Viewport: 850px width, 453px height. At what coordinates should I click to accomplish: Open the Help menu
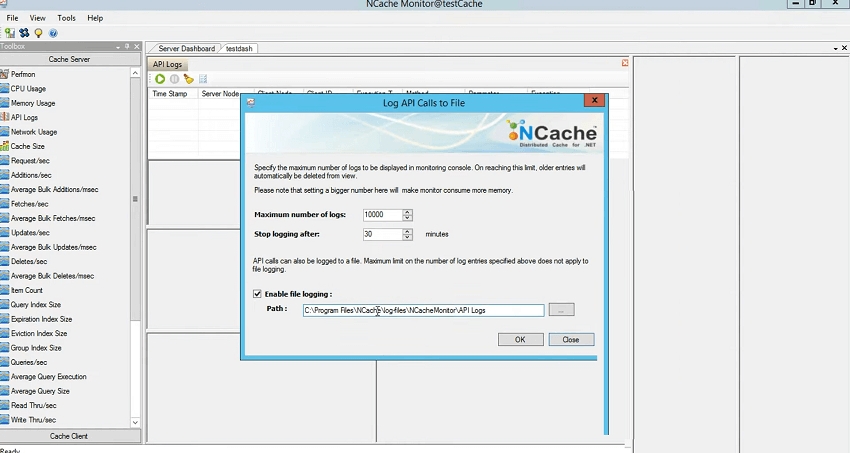[x=95, y=18]
